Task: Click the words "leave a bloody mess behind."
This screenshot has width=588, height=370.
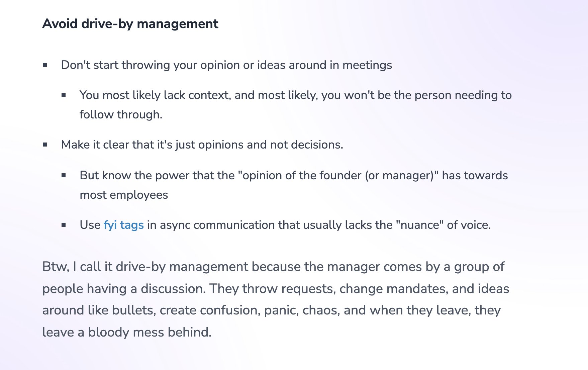Action: coord(127,333)
